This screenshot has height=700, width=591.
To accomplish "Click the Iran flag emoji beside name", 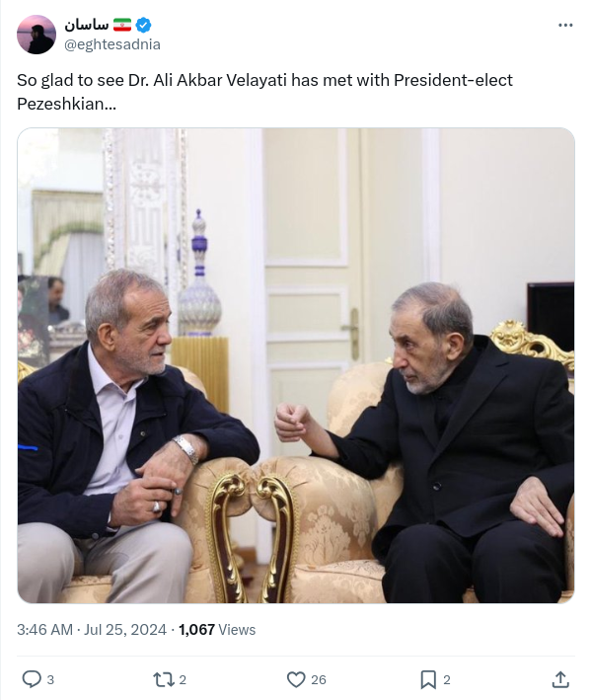I will (121, 25).
